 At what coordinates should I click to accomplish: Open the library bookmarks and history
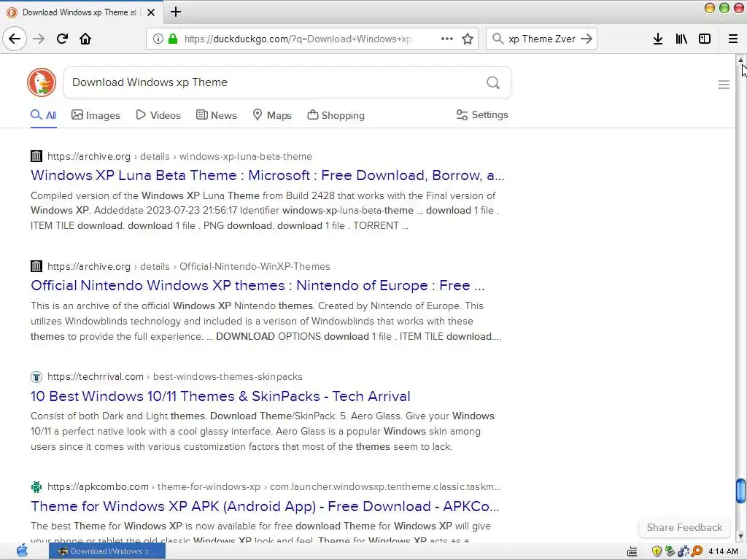pyautogui.click(x=681, y=39)
